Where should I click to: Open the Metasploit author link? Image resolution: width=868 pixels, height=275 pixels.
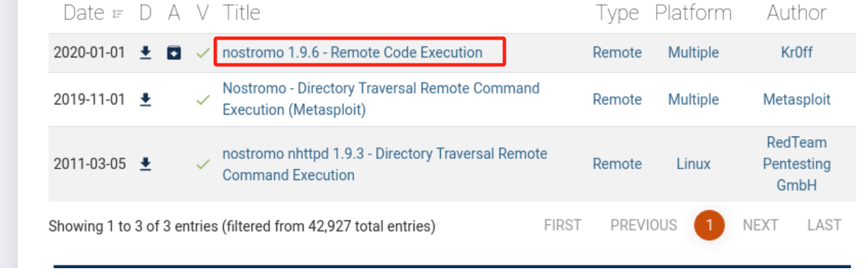[x=796, y=100]
